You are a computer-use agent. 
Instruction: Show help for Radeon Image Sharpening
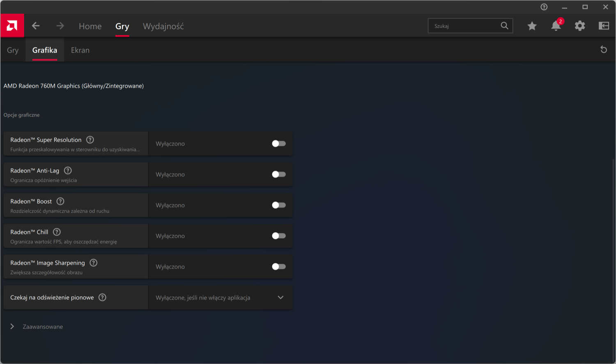pos(94,263)
